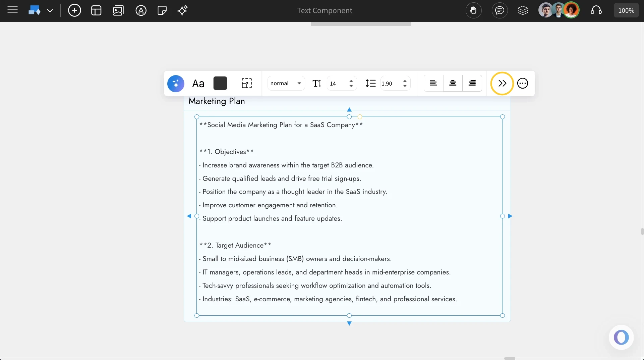Set text alignment to left
Image resolution: width=644 pixels, height=360 pixels.
coord(433,83)
